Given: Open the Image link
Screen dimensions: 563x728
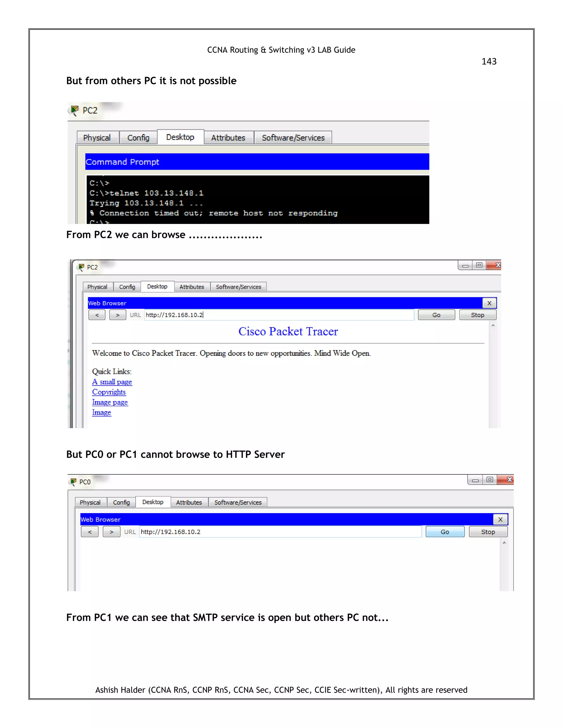Looking at the screenshot, I should [101, 412].
